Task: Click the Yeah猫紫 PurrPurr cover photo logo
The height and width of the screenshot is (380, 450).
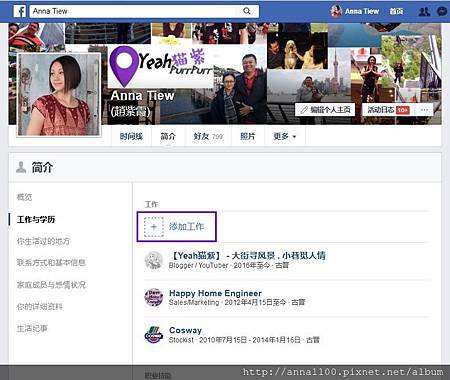Action: [x=161, y=66]
